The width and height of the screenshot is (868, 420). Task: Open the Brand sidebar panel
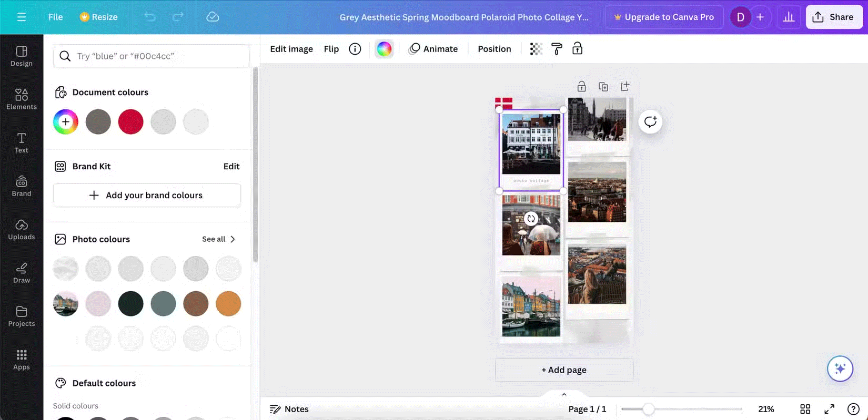[22, 187]
